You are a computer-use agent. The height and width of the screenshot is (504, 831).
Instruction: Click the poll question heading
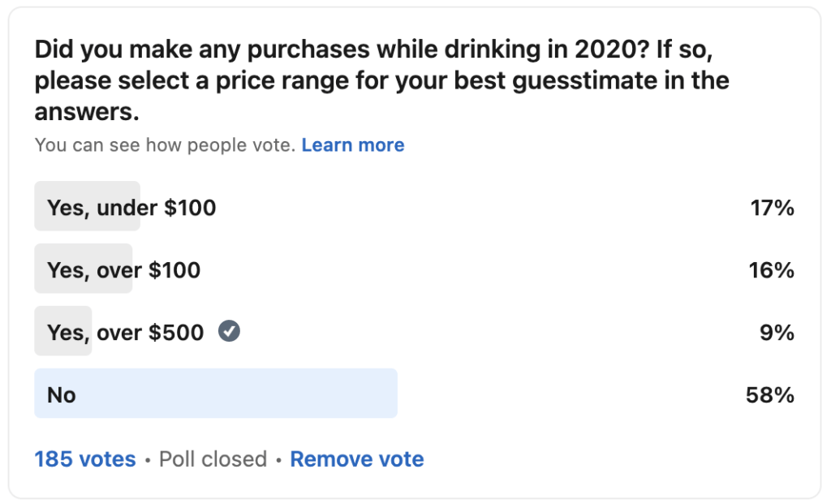(381, 81)
